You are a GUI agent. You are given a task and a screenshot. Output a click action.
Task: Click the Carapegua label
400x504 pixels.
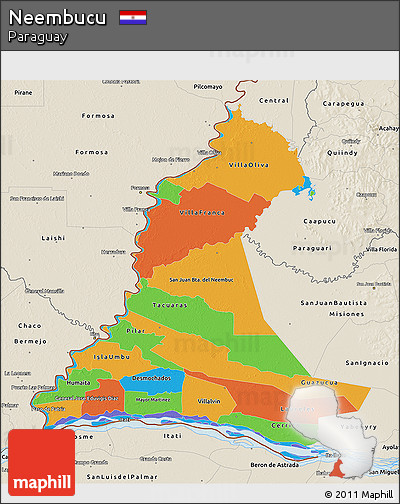[x=343, y=104]
